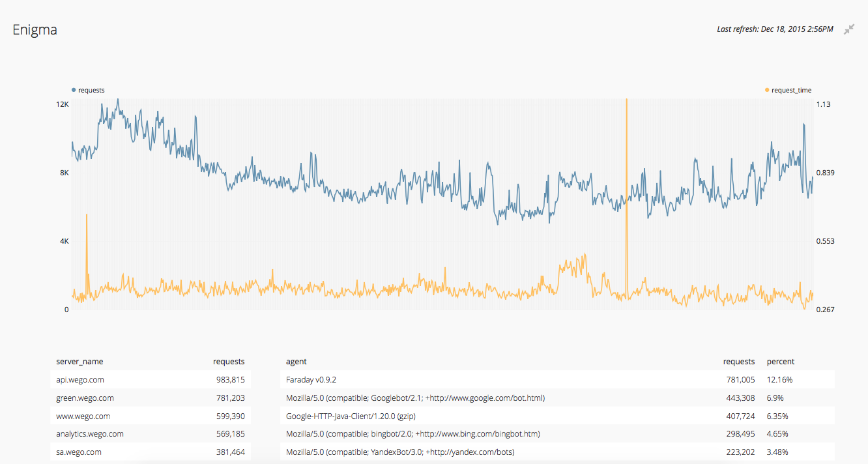Sort server table by requests header
868x464 pixels.
click(229, 361)
